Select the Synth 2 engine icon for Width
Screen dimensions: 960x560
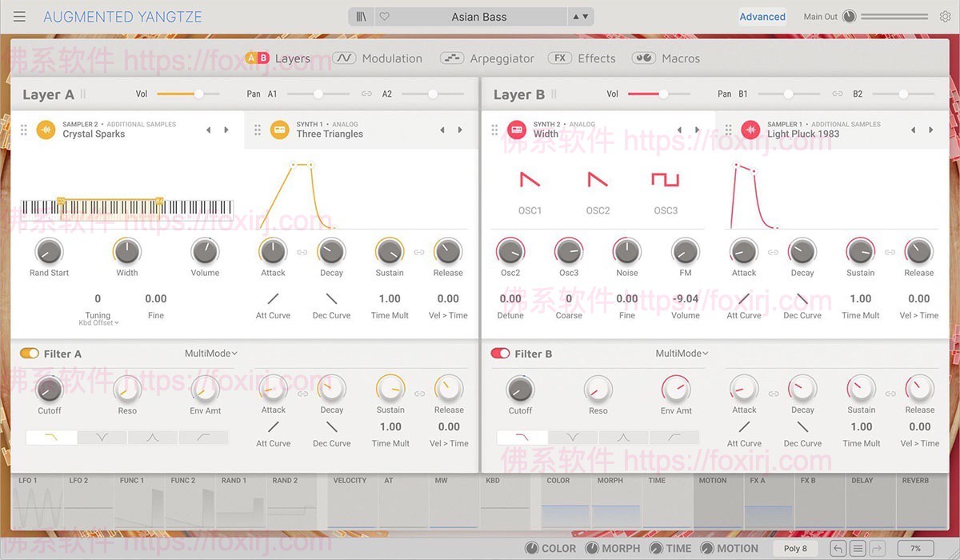point(518,129)
